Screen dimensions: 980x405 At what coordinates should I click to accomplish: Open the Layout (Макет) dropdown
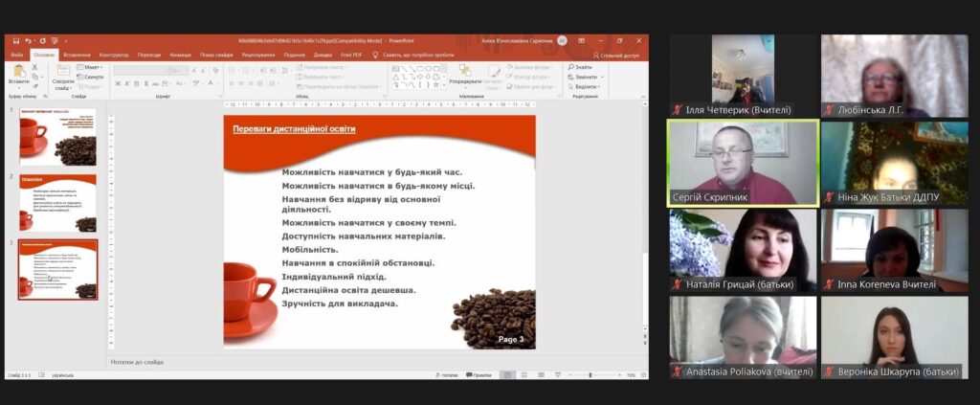point(92,67)
